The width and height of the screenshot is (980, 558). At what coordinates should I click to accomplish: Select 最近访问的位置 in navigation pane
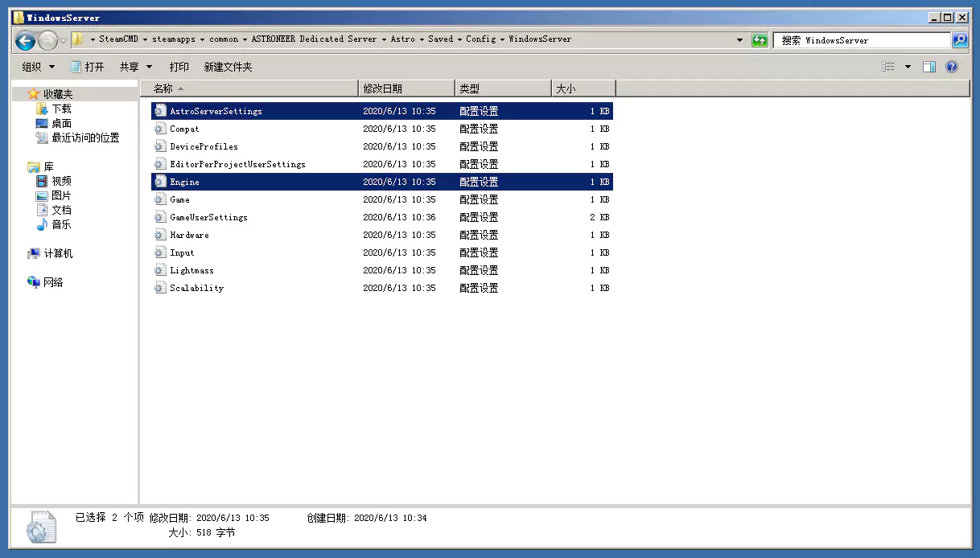pyautogui.click(x=85, y=137)
